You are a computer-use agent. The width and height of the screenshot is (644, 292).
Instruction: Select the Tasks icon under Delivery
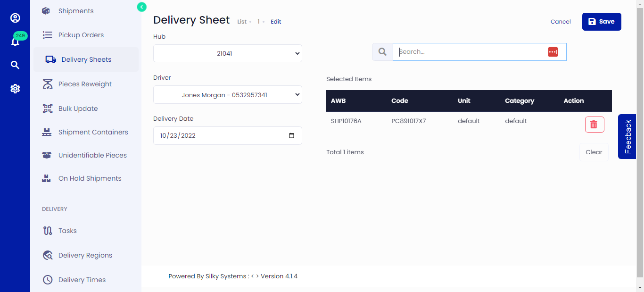tap(48, 230)
